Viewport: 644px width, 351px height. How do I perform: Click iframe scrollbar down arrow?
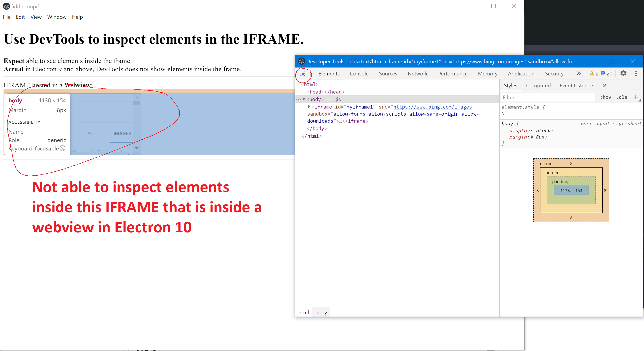(x=136, y=148)
